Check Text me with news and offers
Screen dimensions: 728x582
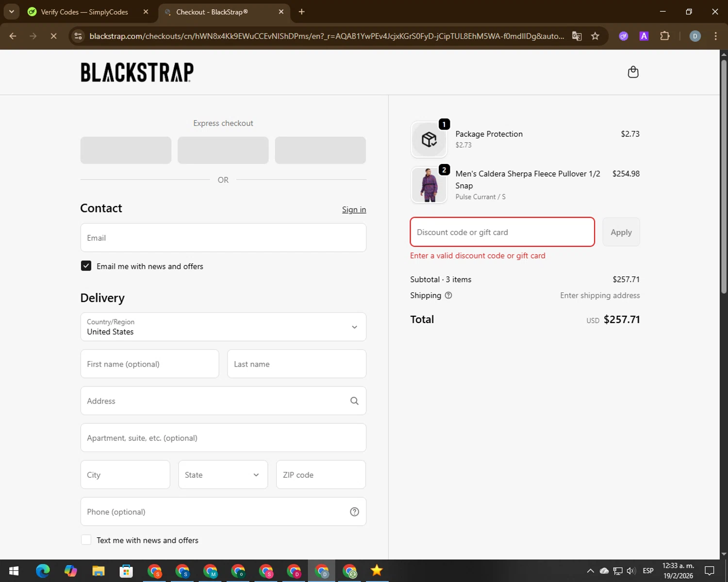pos(86,540)
